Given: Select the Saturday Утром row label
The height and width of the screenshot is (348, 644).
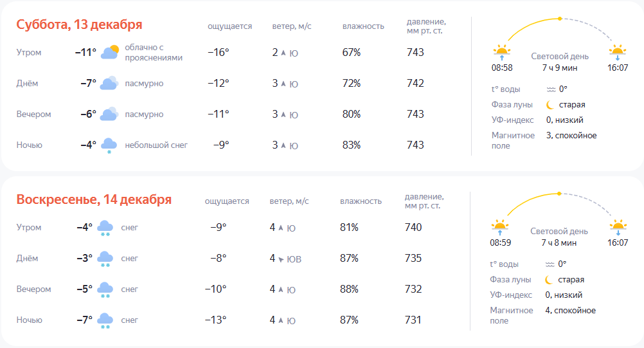Looking at the screenshot, I should 29,52.
